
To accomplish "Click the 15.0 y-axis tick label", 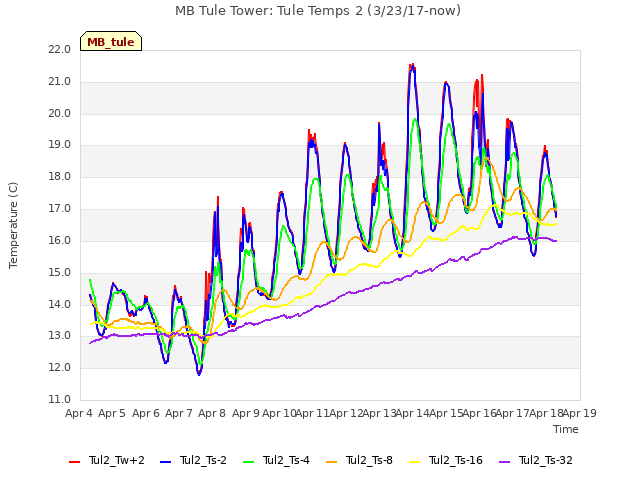I will (x=60, y=272).
